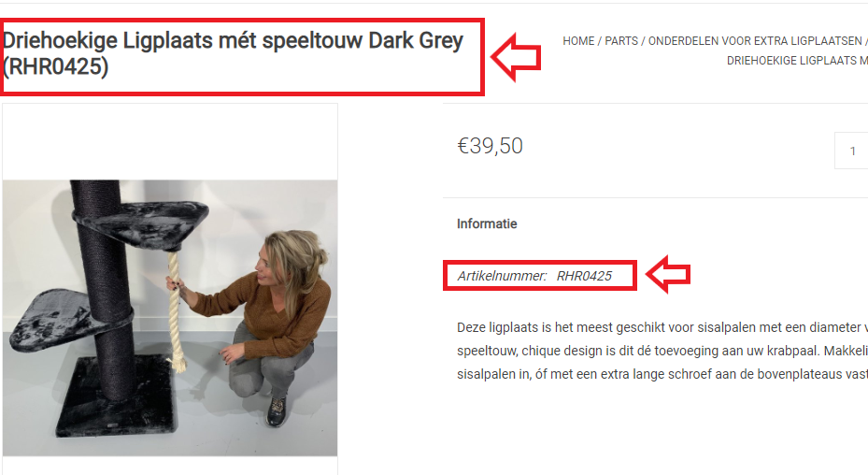The image size is (868, 475).
Task: Select the Artikelnummer RHR0425 text
Action: [x=534, y=276]
